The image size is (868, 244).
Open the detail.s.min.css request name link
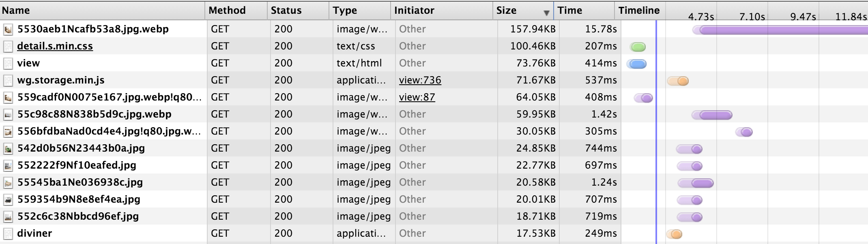pos(55,46)
